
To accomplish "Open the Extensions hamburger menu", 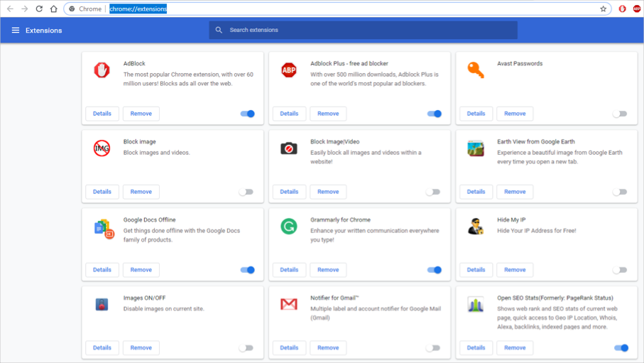I will [15, 31].
